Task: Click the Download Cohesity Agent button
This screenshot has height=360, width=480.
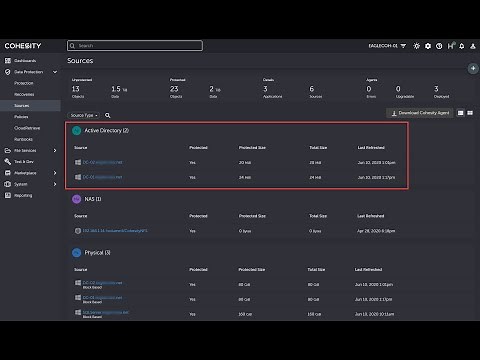Action: coord(420,113)
